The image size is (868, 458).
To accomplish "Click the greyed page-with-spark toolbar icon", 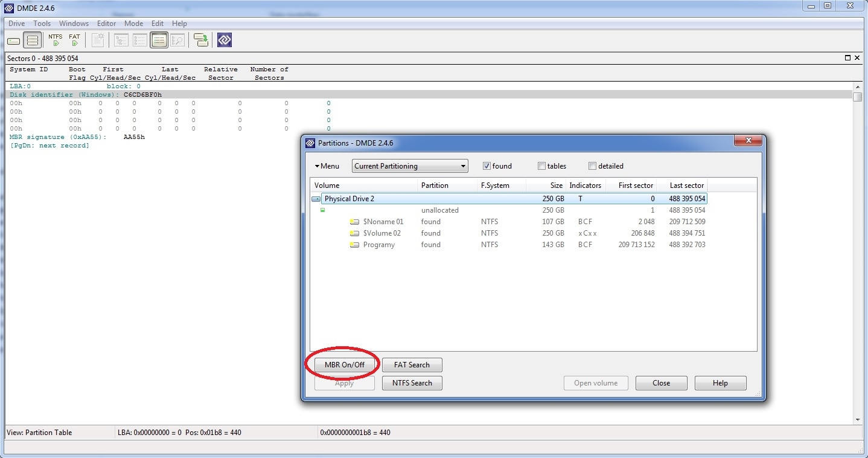I will [x=98, y=40].
